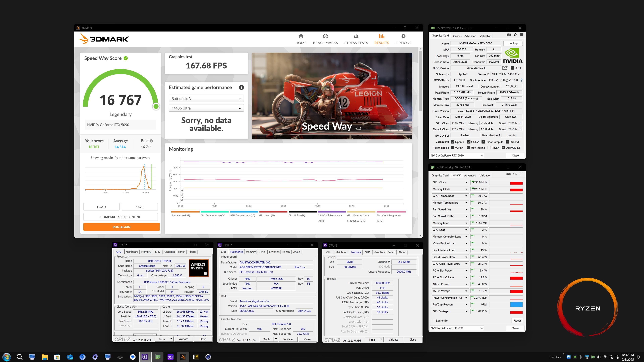Image resolution: width=644 pixels, height=362 pixels.
Task: Click the SAVE button in 3DMark
Action: [140, 207]
